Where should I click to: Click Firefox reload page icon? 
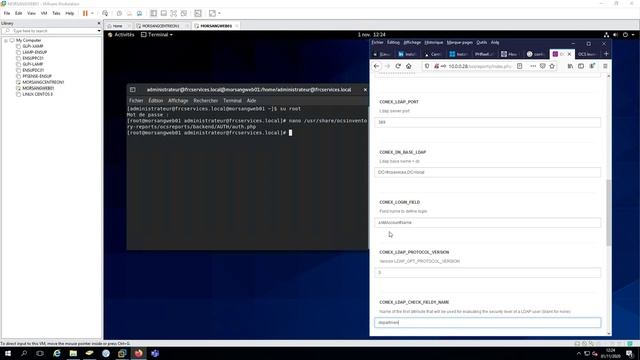[398, 66]
